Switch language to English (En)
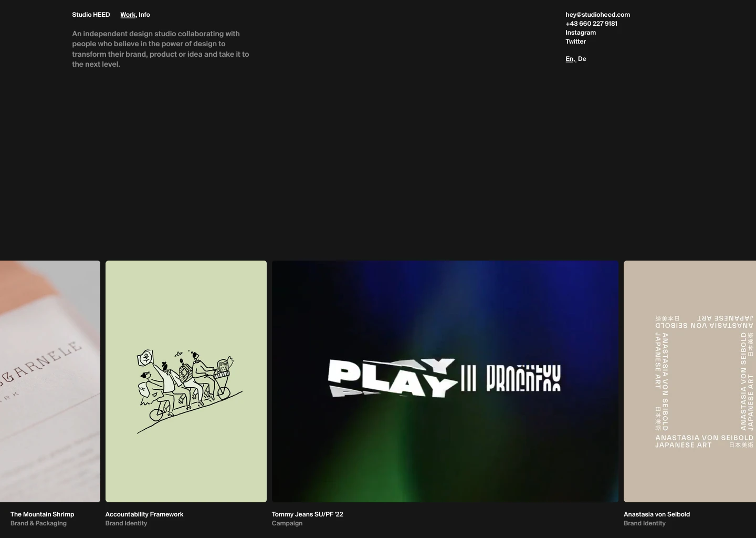 [x=570, y=59]
